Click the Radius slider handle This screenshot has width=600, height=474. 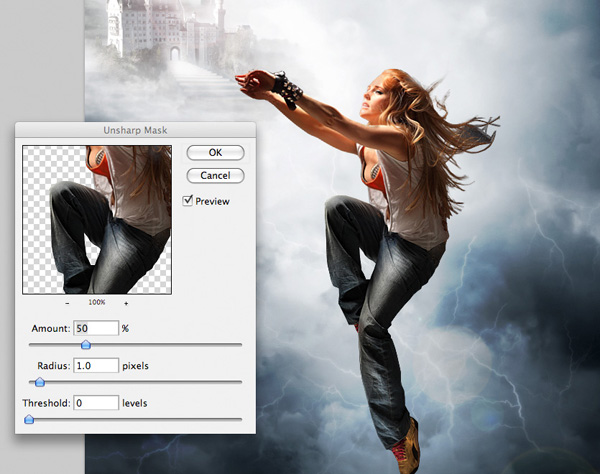tap(40, 382)
